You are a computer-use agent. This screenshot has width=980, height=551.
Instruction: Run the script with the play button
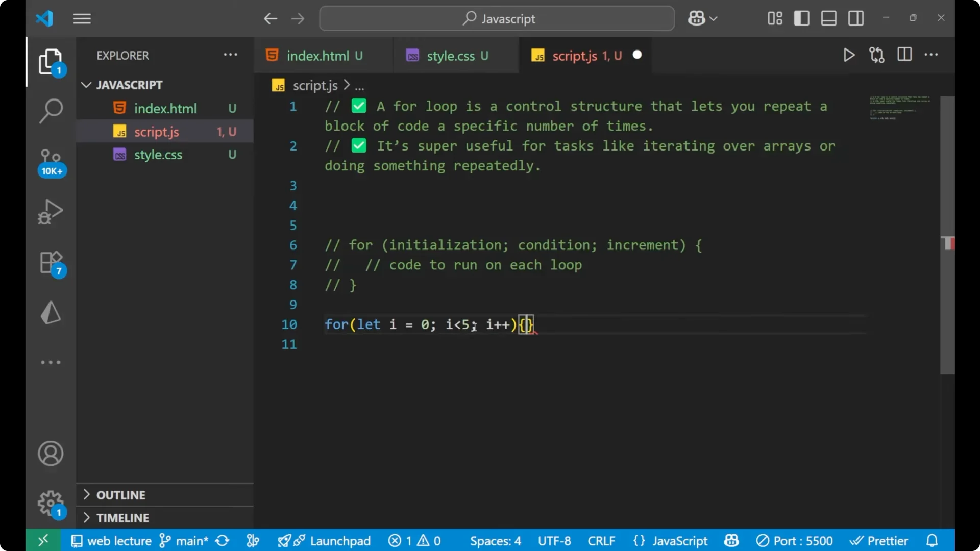[x=849, y=55]
